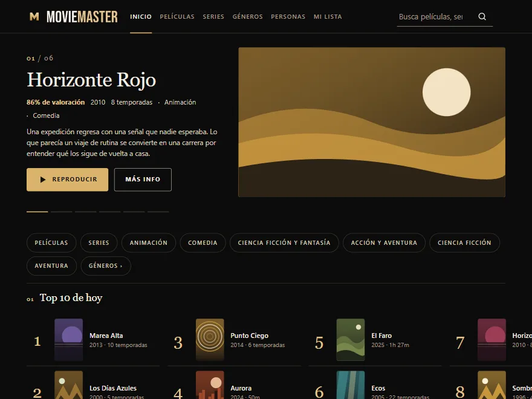Select the standalone Ciencia Ficción chip
This screenshot has width=532, height=399.
(x=464, y=243)
